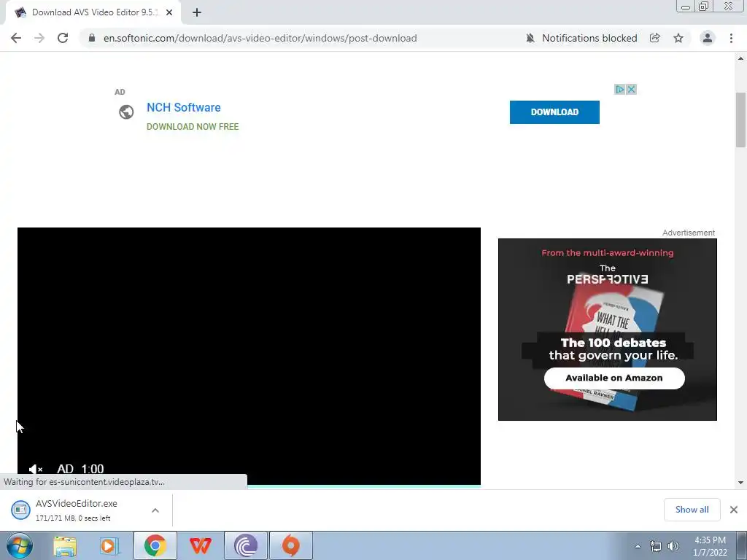This screenshot has height=560, width=747.
Task: Close the downloads bar
Action: pos(734,510)
